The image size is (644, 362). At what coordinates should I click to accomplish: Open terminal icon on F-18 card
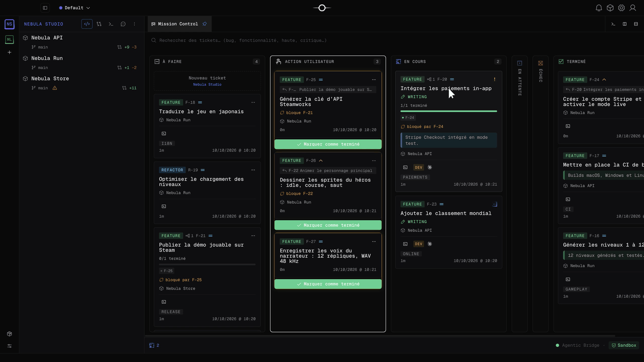(x=164, y=134)
